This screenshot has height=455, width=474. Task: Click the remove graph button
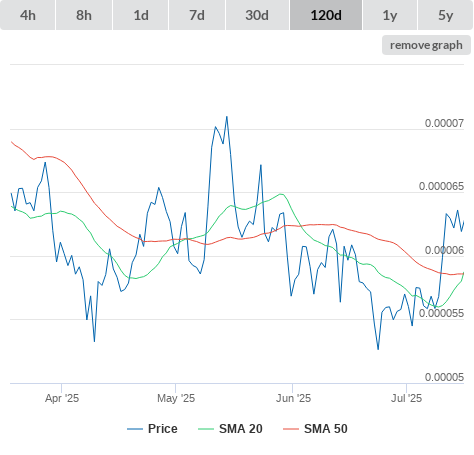pos(426,45)
